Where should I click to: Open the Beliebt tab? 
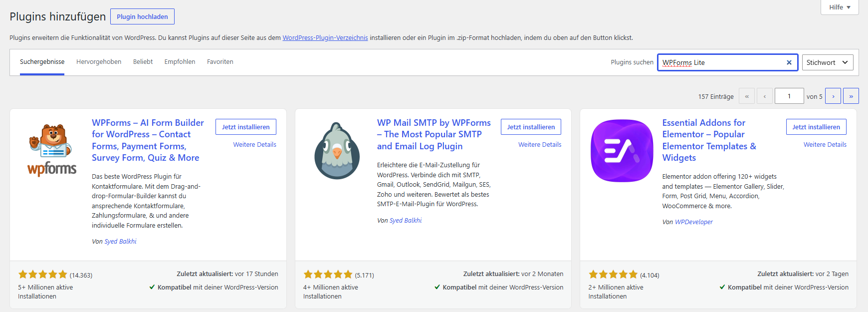click(143, 62)
